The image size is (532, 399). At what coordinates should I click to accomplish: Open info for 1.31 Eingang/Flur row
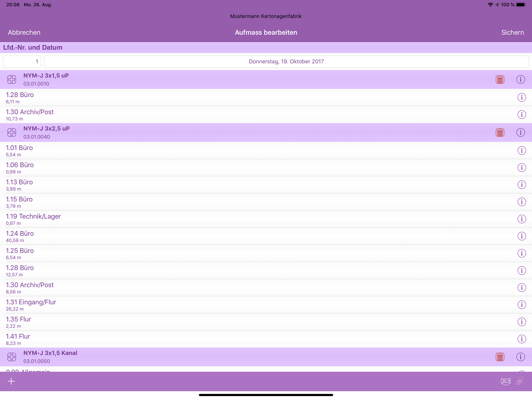(521, 305)
